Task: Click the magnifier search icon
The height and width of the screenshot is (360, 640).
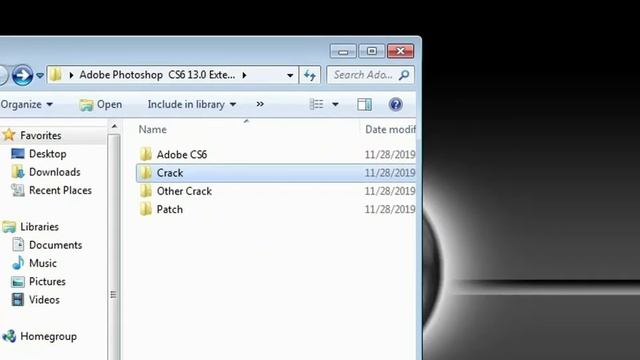Action: click(x=404, y=75)
